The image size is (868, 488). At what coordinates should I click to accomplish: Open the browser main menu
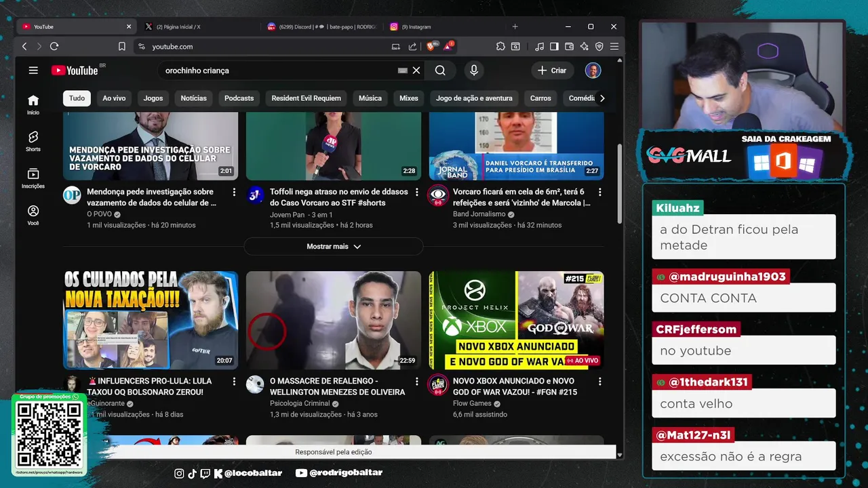tap(614, 47)
